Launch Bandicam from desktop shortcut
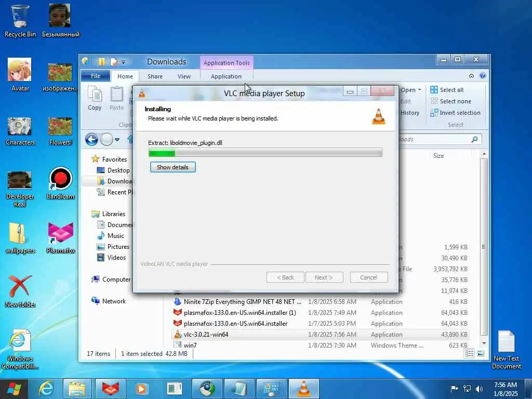Image resolution: width=532 pixels, height=399 pixels. tap(60, 183)
